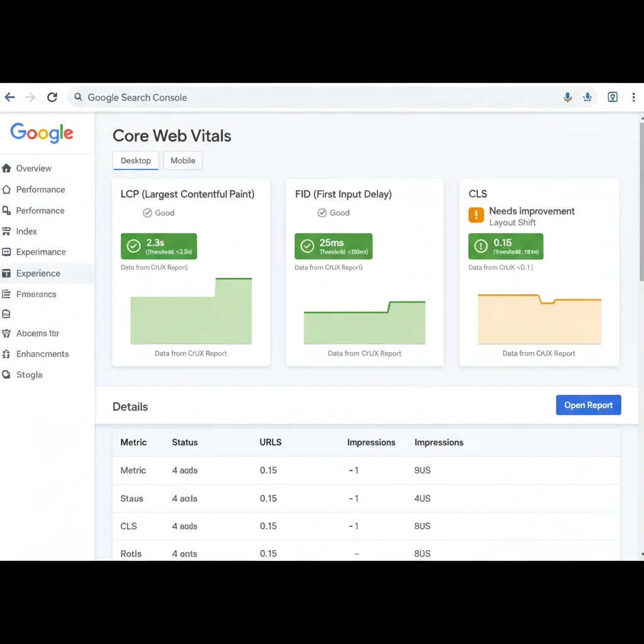Viewport: 644px width, 644px height.
Task: Click the Fmearancs icon in sidebar
Action: (6, 294)
